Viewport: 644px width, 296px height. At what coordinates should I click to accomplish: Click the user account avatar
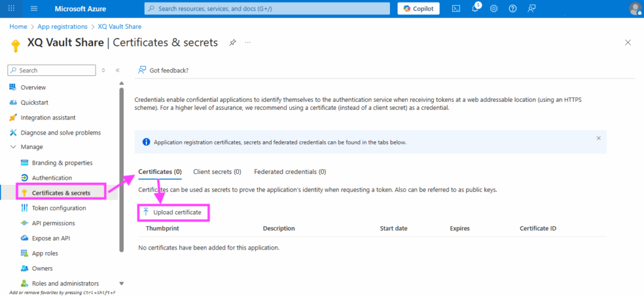(x=635, y=8)
